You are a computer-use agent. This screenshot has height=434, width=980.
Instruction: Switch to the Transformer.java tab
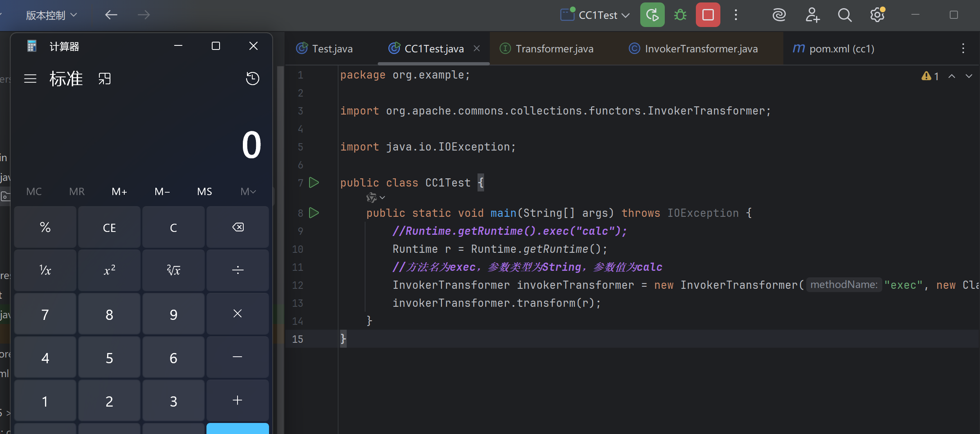tap(554, 49)
